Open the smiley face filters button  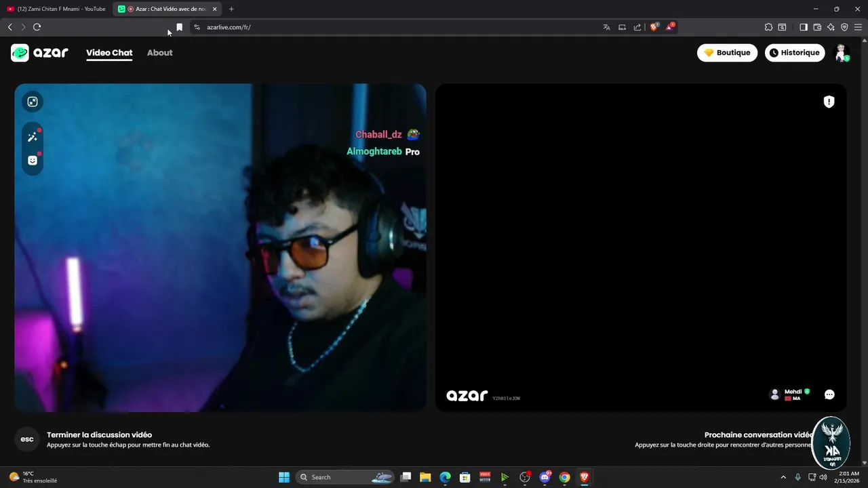tap(33, 161)
